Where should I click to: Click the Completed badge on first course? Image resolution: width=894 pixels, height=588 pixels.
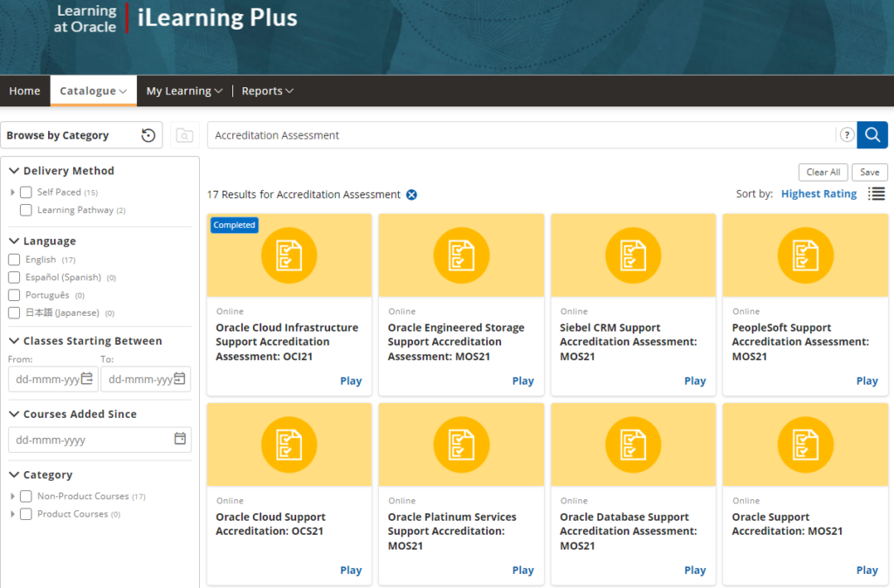[234, 225]
